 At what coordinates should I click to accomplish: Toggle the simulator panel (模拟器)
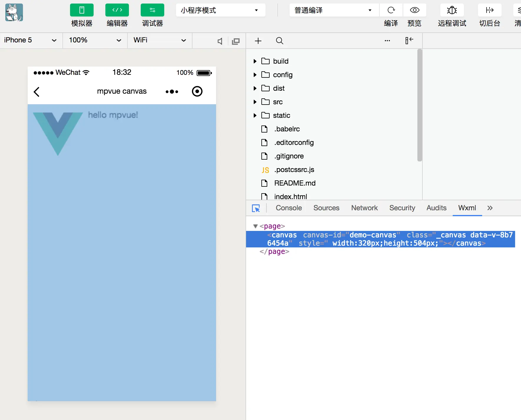pos(82,10)
